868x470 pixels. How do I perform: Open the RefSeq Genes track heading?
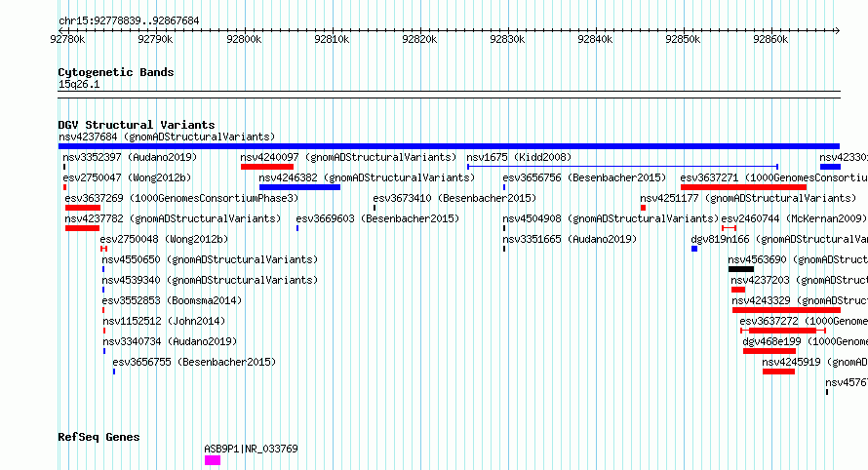coord(99,437)
